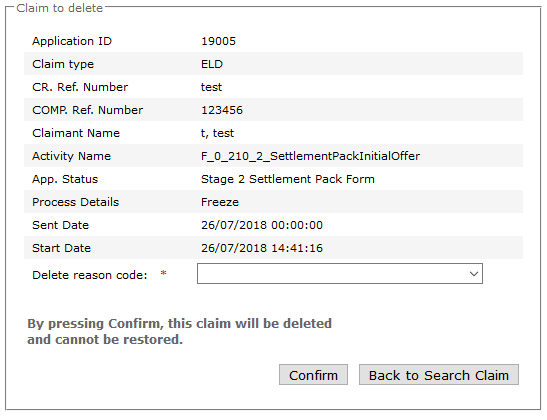Click the Process Details value Freeze
Image resolution: width=547 pixels, height=420 pixels.
(x=220, y=202)
